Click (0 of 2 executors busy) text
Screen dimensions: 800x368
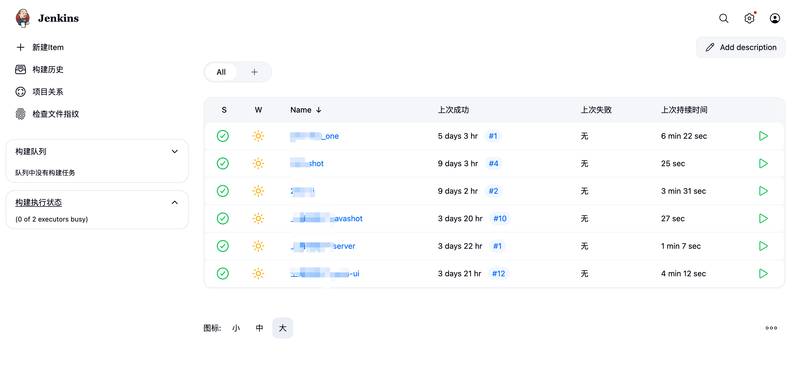click(x=52, y=219)
